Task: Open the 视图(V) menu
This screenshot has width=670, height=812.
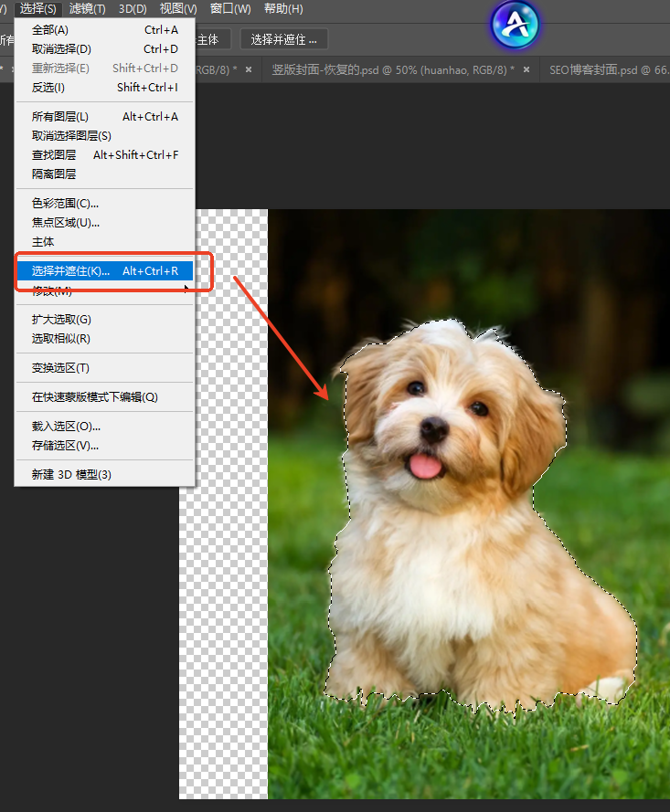Action: click(x=178, y=9)
